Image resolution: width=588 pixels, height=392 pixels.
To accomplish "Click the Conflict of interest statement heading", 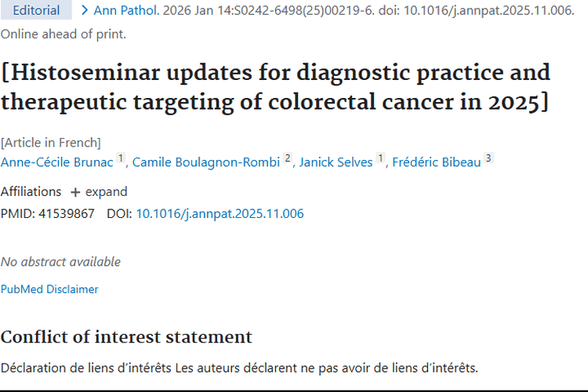I will click(126, 337).
